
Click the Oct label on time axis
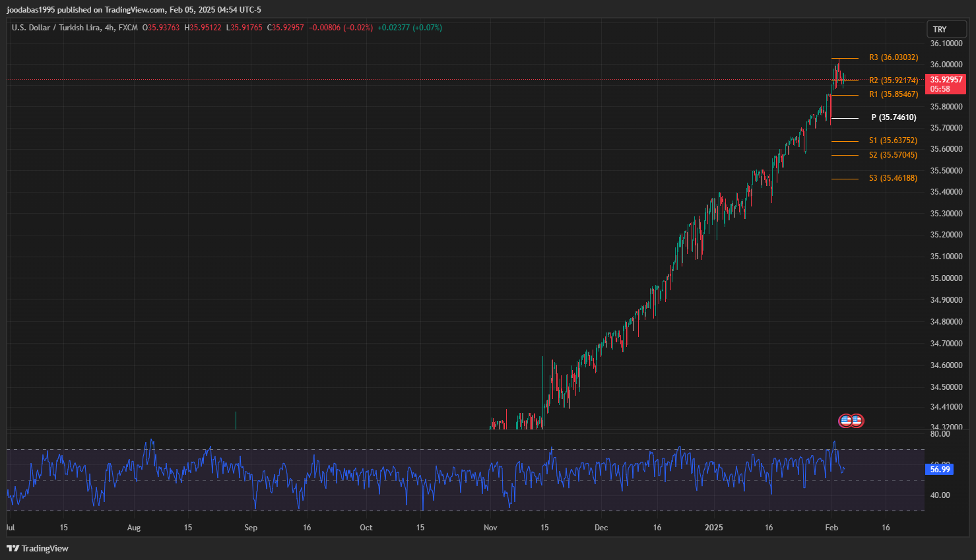pos(366,528)
